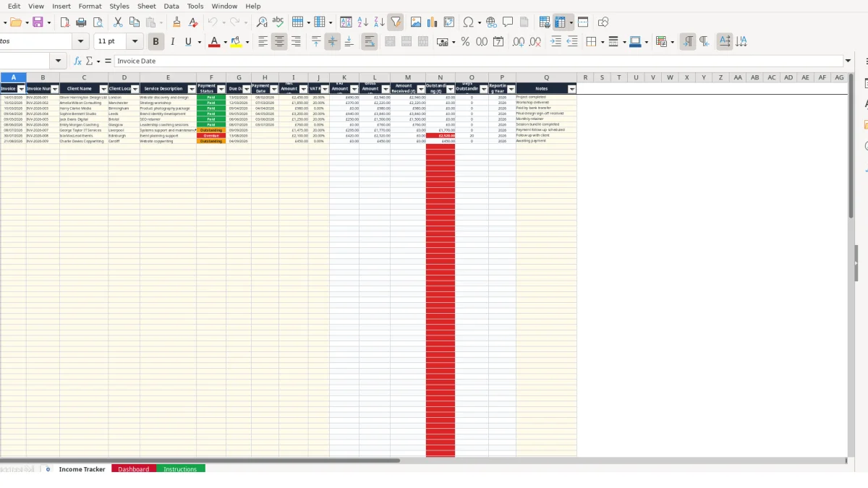
Task: Open the Data menu
Action: [171, 6]
